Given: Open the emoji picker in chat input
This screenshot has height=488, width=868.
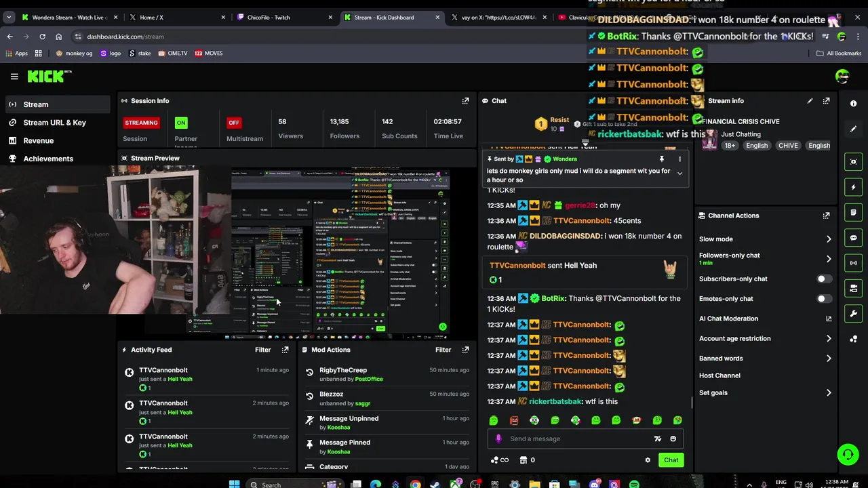Looking at the screenshot, I should pos(673,439).
